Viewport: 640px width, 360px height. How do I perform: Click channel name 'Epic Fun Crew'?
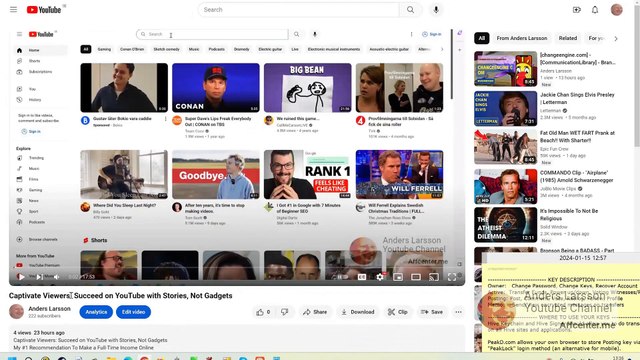coord(554,149)
